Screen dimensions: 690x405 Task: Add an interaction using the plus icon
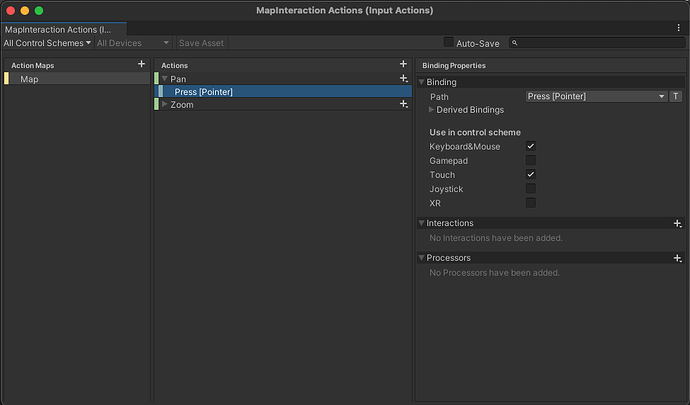677,223
